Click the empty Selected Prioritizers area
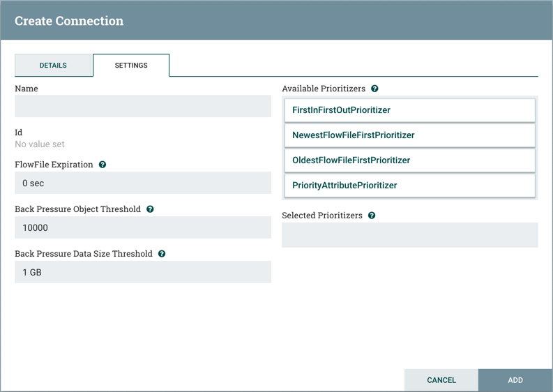The width and height of the screenshot is (553, 392). pos(409,235)
